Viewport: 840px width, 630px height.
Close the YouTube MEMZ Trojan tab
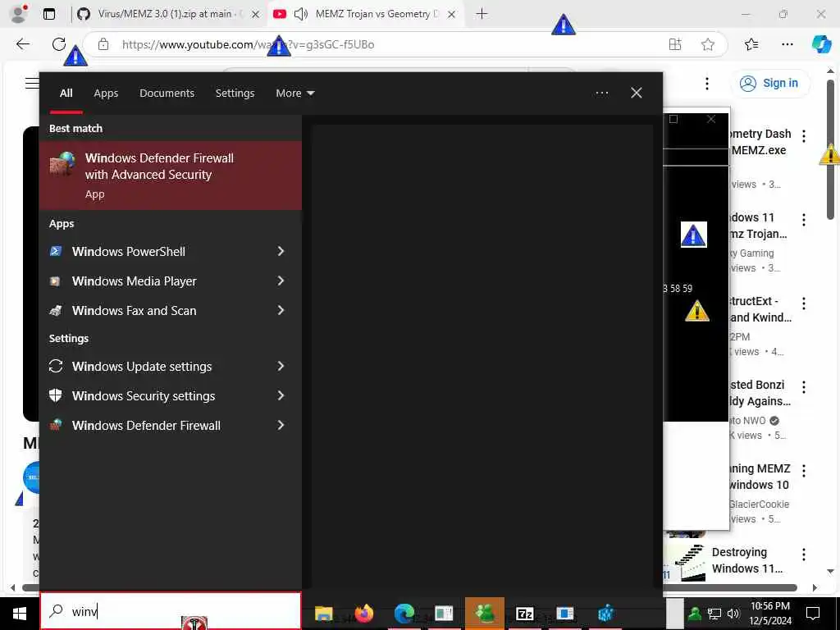point(452,15)
